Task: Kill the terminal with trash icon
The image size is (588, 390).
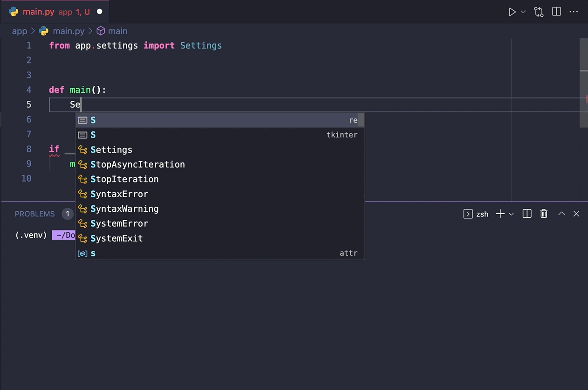Action: coord(544,214)
